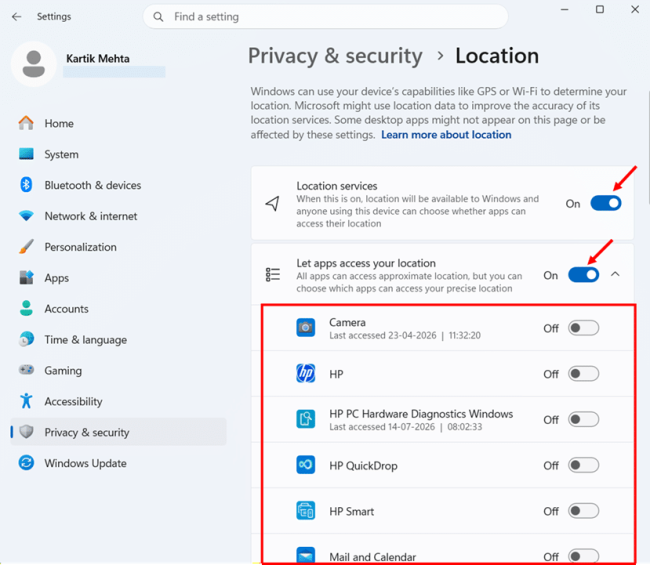Click the Bluetooth icon in sidebar

[x=26, y=185]
